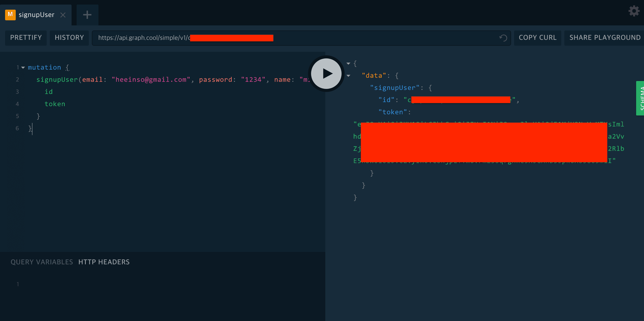Reload the schema with the refresh icon
The width and height of the screenshot is (644, 321).
click(503, 38)
